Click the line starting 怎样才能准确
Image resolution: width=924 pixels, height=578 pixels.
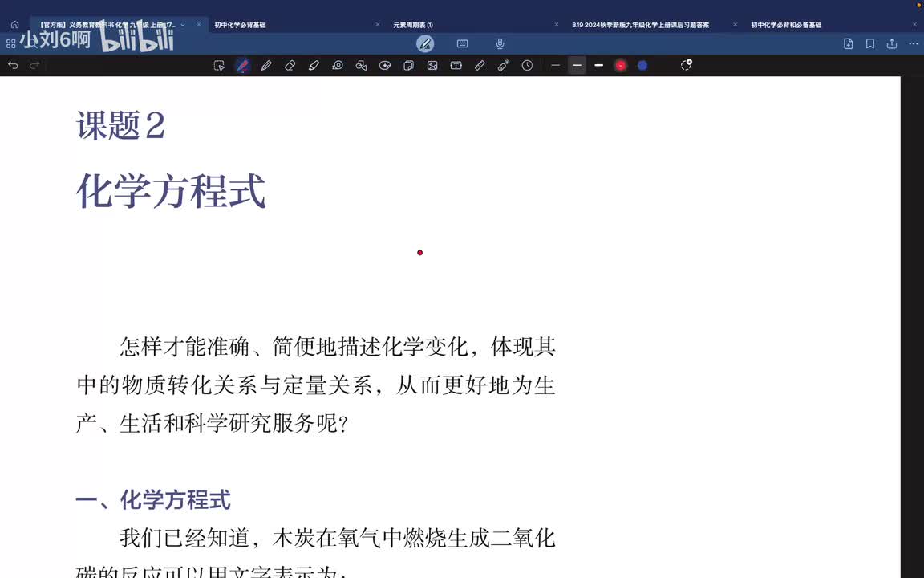(x=338, y=347)
